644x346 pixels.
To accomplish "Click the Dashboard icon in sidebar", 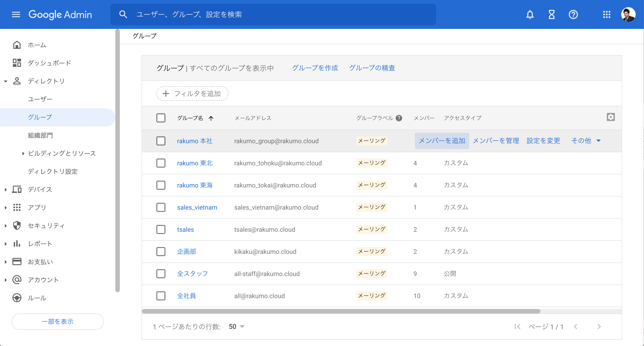I will pyautogui.click(x=17, y=63).
